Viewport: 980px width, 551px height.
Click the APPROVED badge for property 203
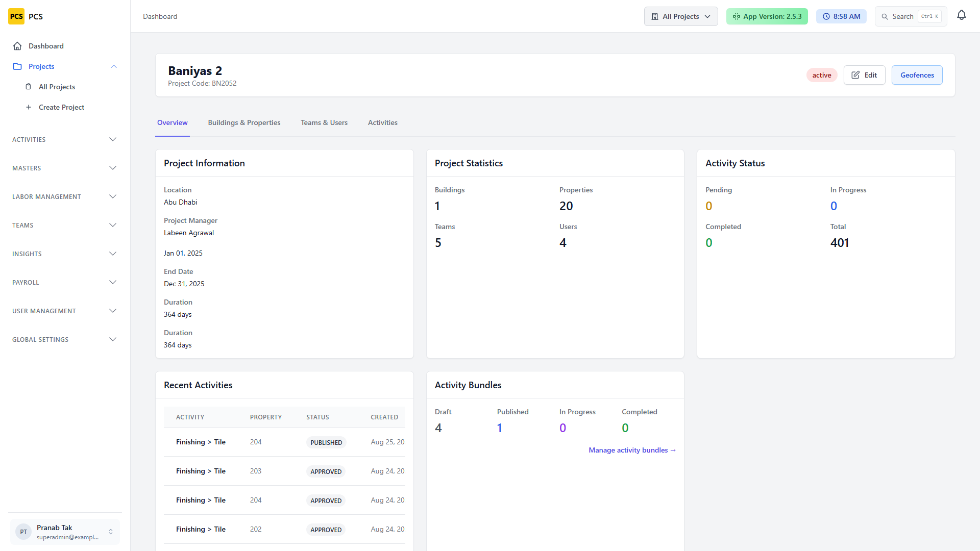tap(326, 471)
